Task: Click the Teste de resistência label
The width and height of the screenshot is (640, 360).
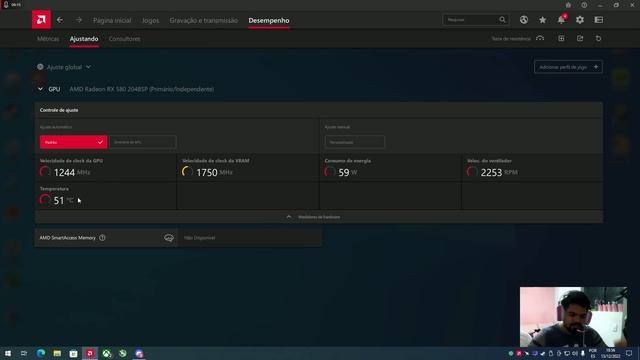Action: (x=511, y=39)
